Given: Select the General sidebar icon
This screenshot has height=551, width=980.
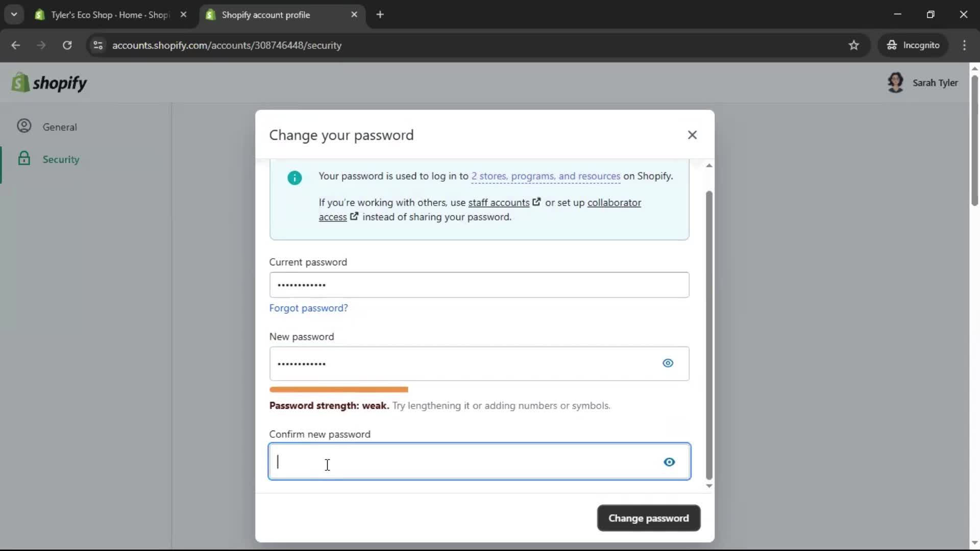Looking at the screenshot, I should pyautogui.click(x=23, y=126).
